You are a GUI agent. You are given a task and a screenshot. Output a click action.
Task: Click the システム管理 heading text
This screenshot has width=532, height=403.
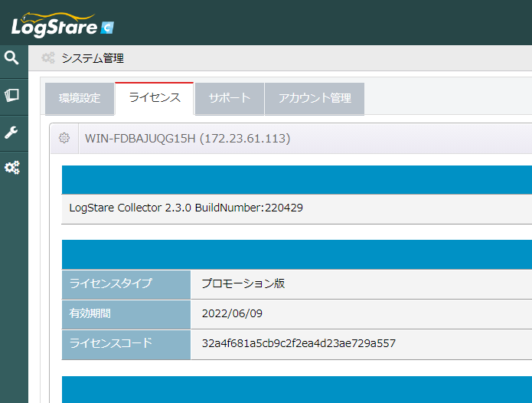[x=93, y=58]
